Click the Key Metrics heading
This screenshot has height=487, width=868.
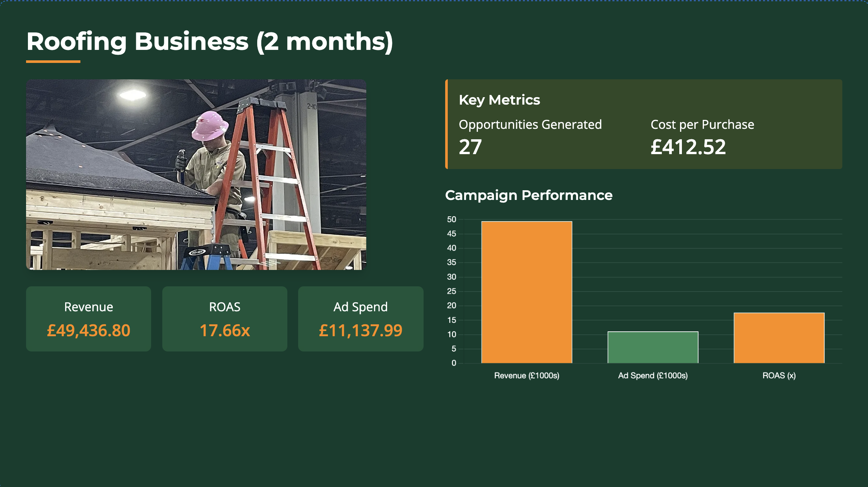499,100
